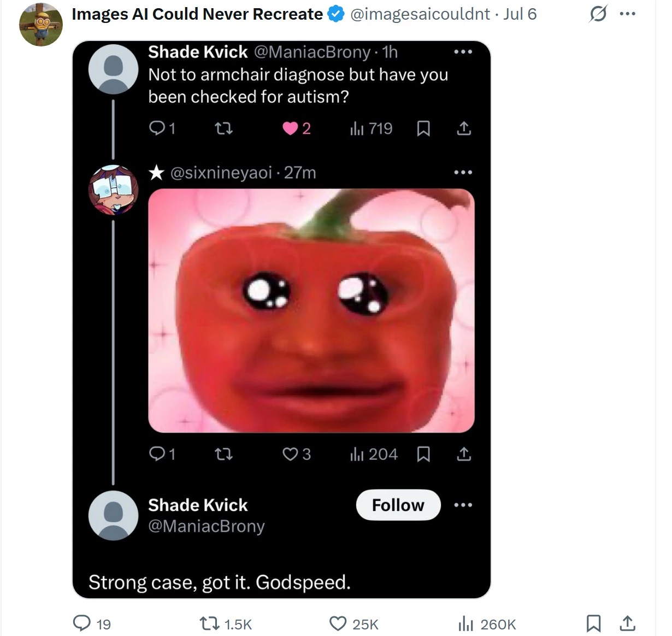Click the Follow button for Shade Kvick
Image resolution: width=672 pixels, height=636 pixels.
pos(398,505)
